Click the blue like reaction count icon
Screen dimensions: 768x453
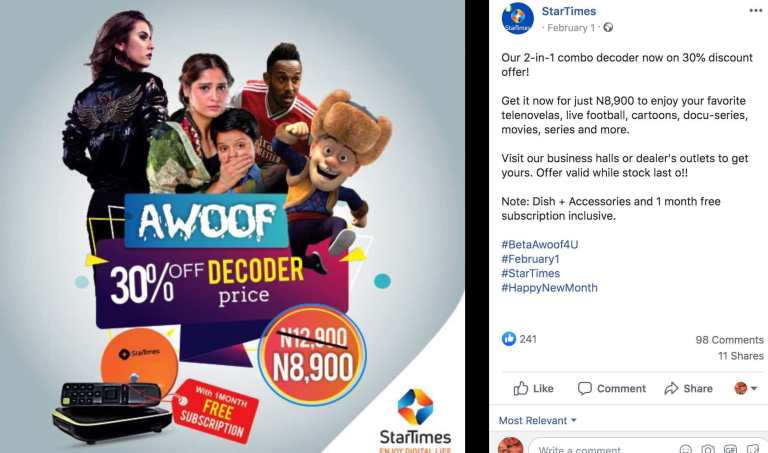[509, 338]
